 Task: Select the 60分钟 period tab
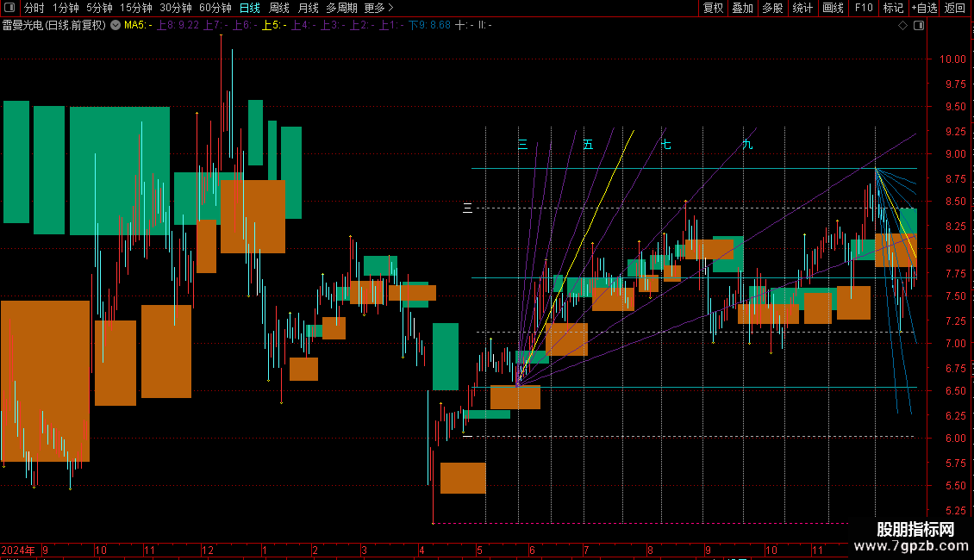point(215,8)
